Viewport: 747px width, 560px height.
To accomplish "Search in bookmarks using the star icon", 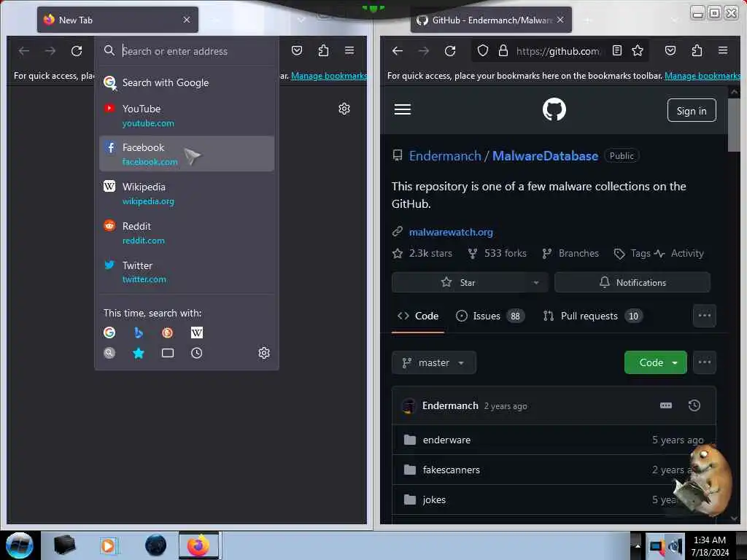I will [x=138, y=353].
